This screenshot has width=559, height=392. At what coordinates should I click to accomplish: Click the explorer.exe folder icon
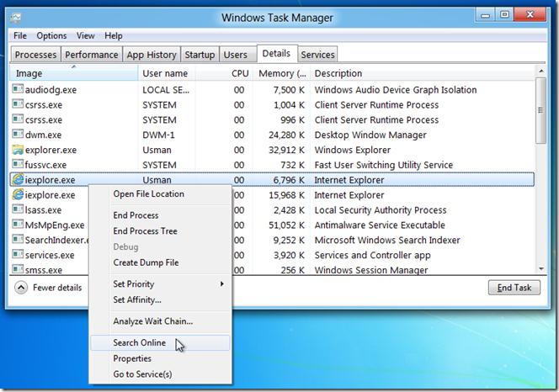click(18, 149)
